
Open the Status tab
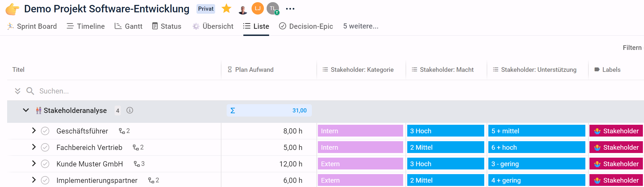point(167,26)
